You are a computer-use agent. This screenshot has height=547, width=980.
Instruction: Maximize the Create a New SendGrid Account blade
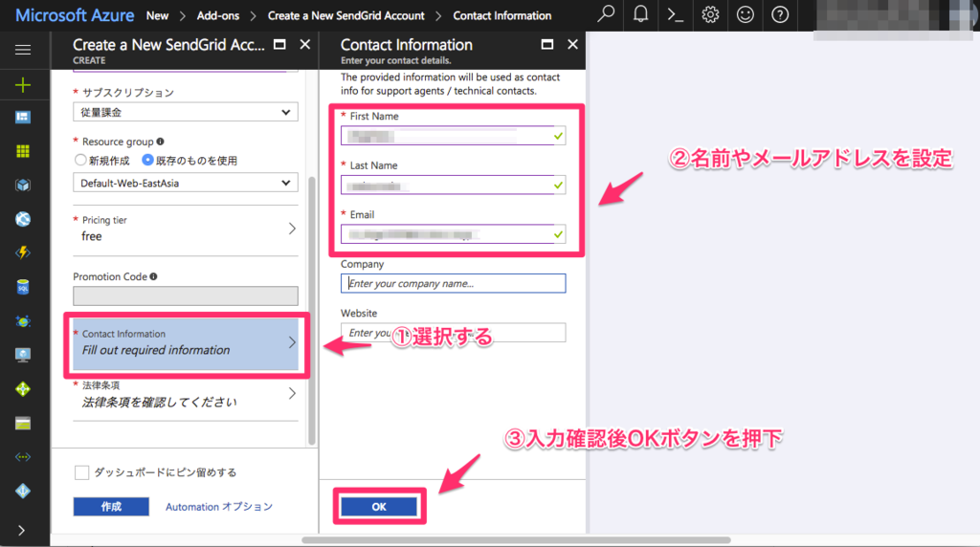[280, 44]
